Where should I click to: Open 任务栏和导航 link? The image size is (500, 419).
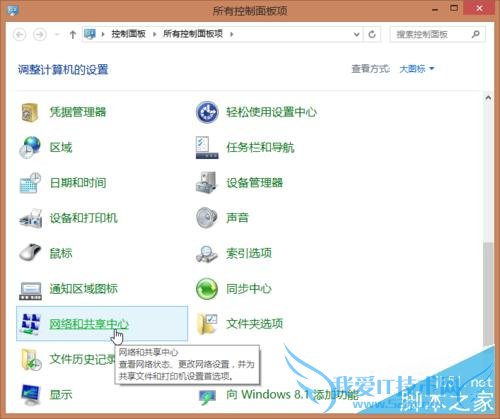pyautogui.click(x=260, y=147)
